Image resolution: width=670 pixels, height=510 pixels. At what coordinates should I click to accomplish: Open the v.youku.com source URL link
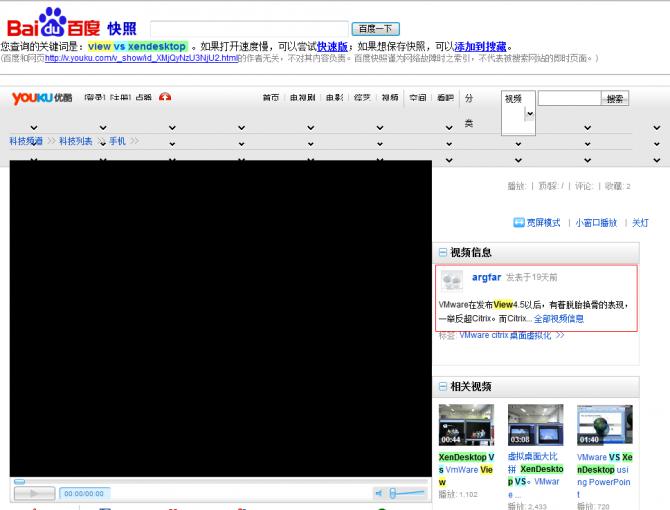[x=141, y=58]
